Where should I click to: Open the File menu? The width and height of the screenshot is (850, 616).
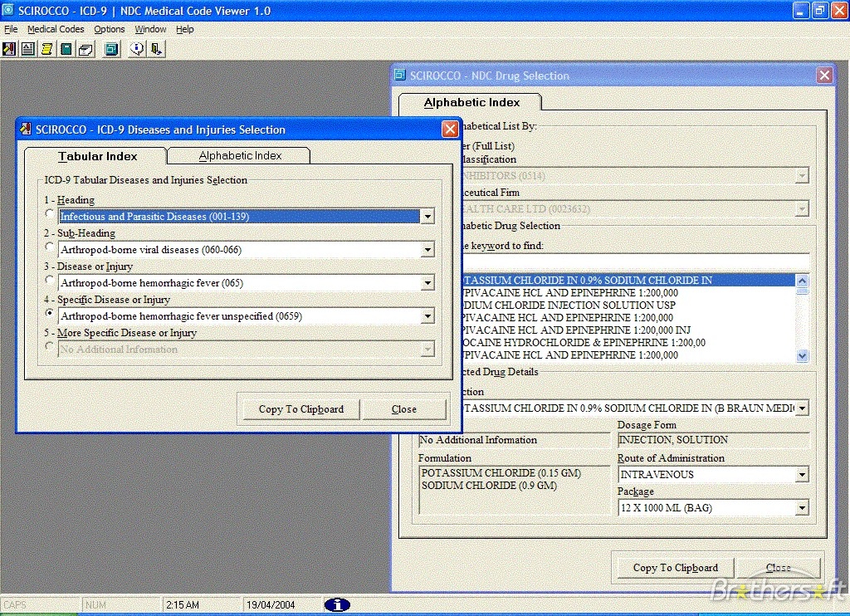[x=11, y=29]
